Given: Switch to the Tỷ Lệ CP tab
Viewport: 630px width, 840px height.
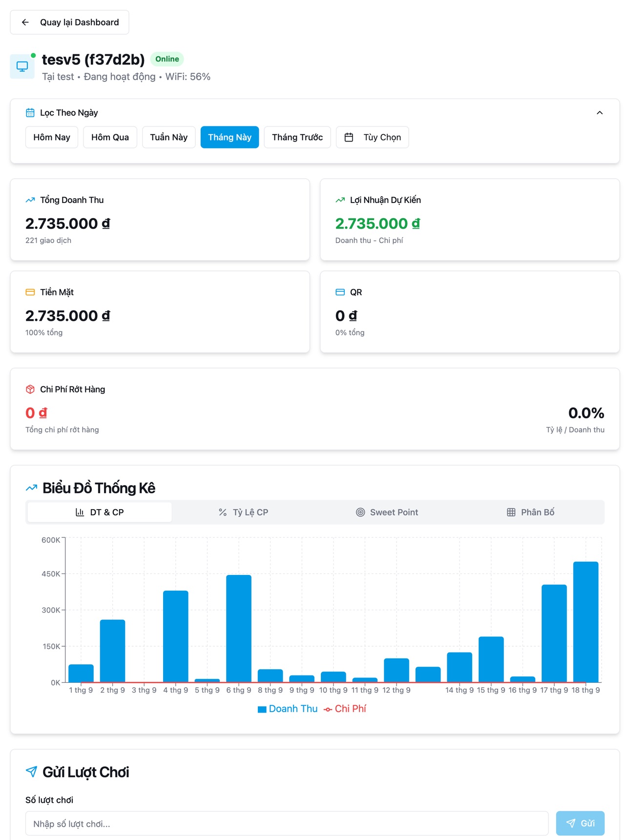Looking at the screenshot, I should click(243, 512).
